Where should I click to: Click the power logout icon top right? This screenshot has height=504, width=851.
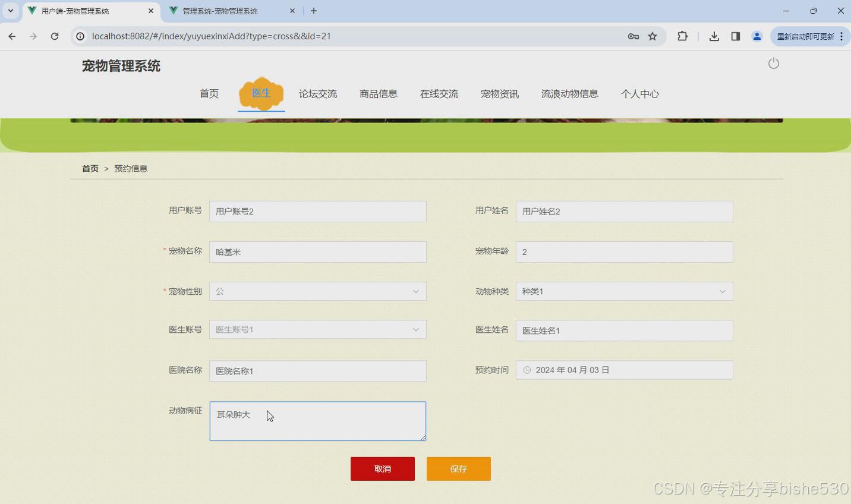773,63
